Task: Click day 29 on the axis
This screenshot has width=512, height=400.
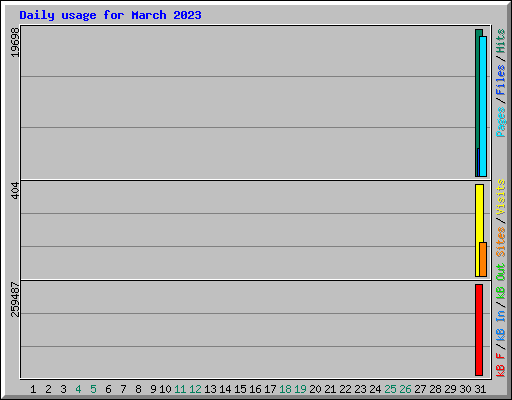Action: point(450,389)
